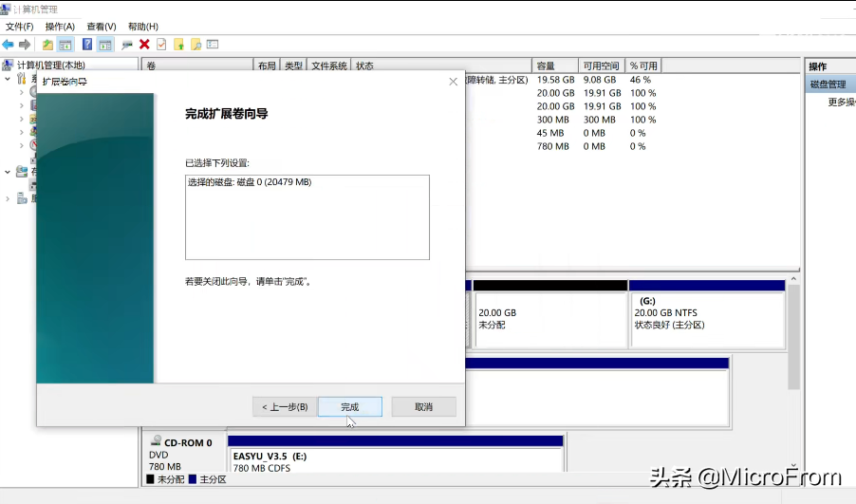Click the blue Help question mark icon

87,45
